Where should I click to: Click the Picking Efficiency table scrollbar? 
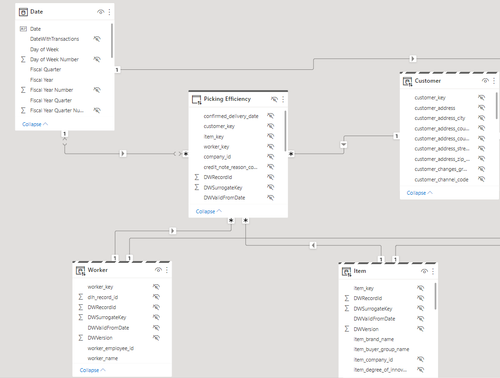click(x=285, y=131)
